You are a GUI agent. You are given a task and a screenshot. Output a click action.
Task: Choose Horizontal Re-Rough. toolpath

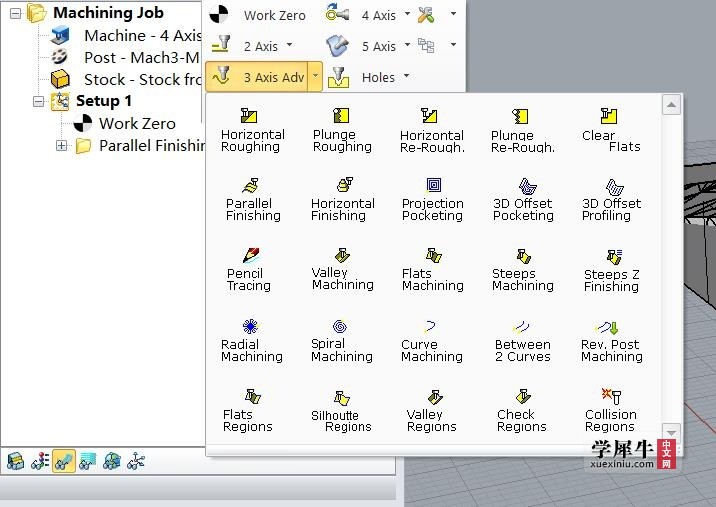click(432, 130)
